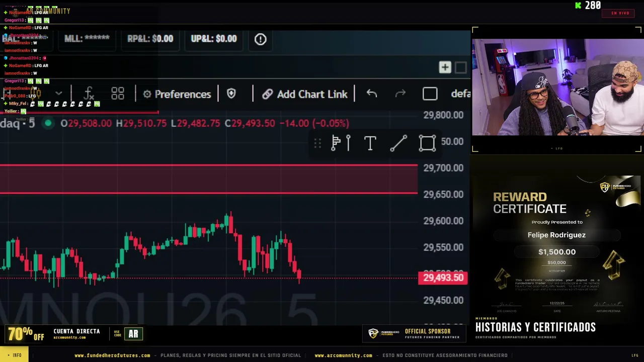644x362 pixels.
Task: Click the low price L29,482.75 value
Action: (196, 123)
